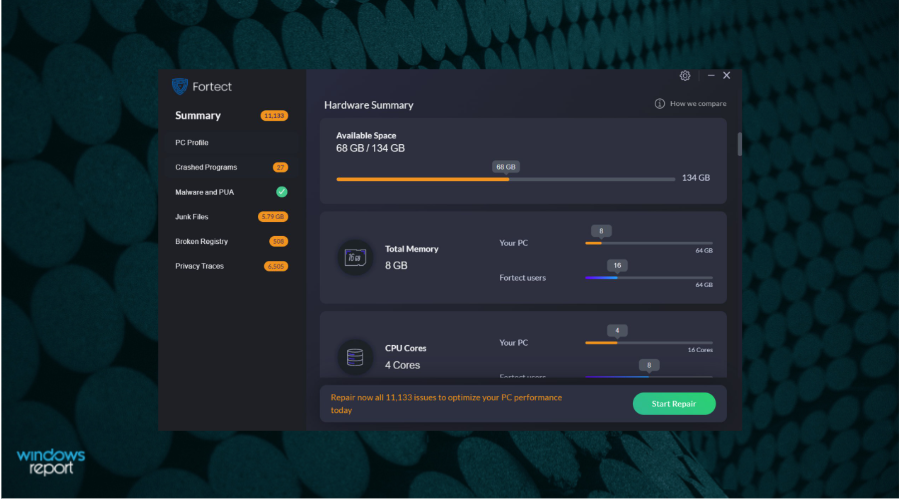Click the 68 GB marker bubble
Screen dimensions: 900x500
506,167
